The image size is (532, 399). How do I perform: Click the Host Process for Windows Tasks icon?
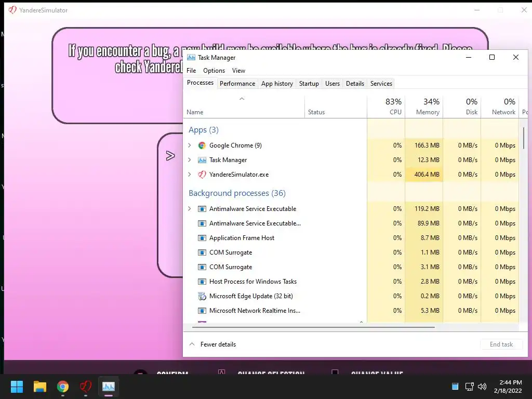pos(202,281)
